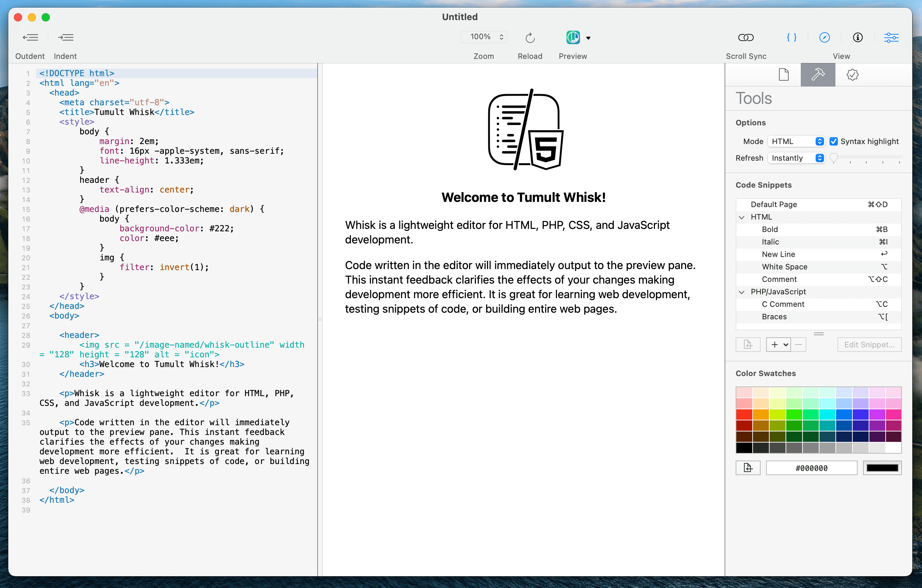This screenshot has height=588, width=922.
Task: Switch to the Tools hammer tab
Action: [817, 75]
